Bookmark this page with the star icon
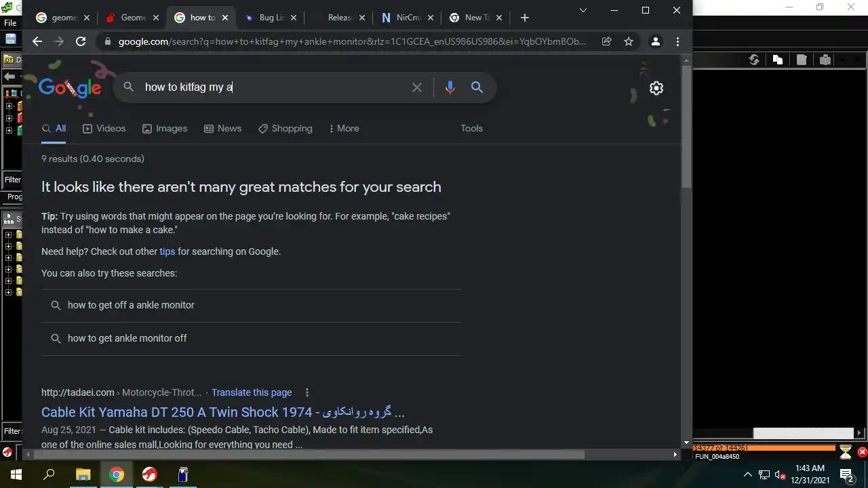 click(629, 41)
